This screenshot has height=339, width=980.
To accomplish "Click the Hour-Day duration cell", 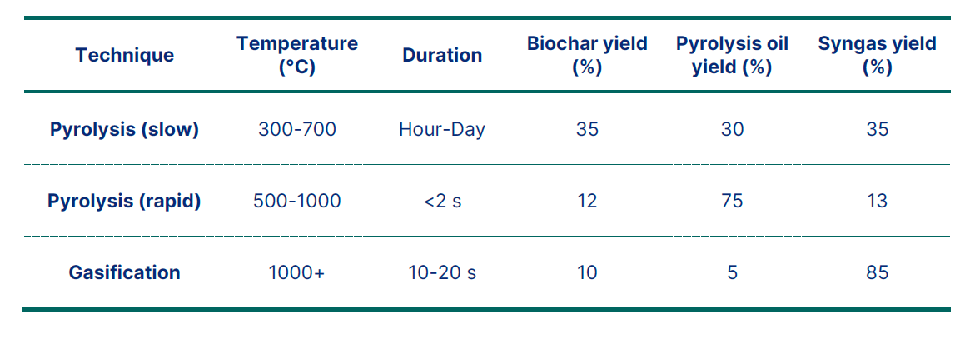I will click(x=442, y=129).
